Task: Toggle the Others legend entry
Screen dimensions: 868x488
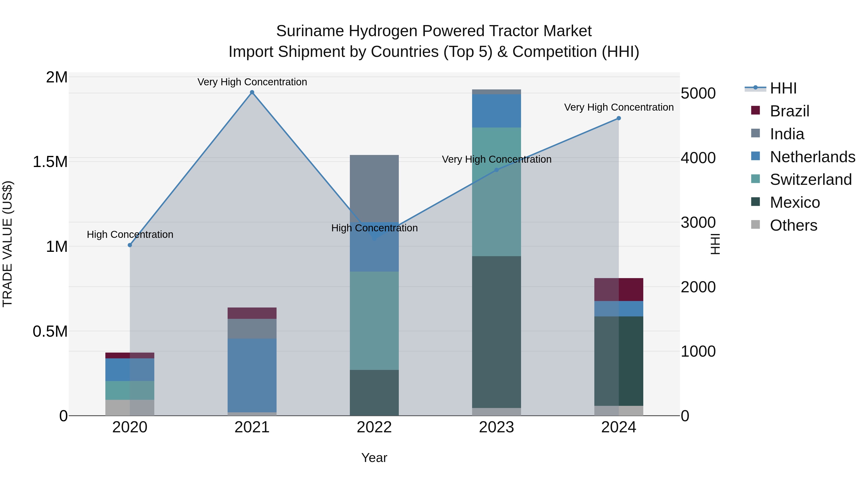Action: (x=784, y=225)
